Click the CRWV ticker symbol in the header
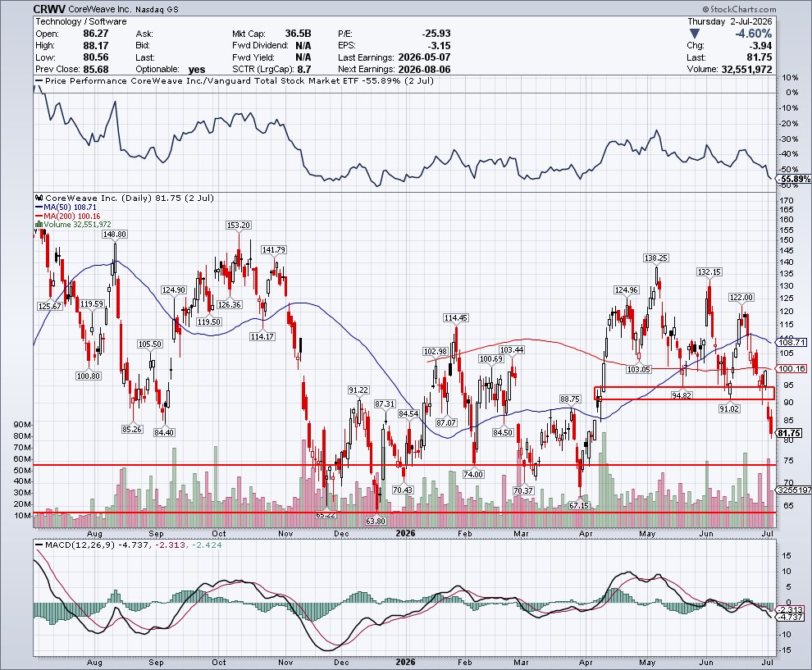The image size is (812, 670). (50, 9)
